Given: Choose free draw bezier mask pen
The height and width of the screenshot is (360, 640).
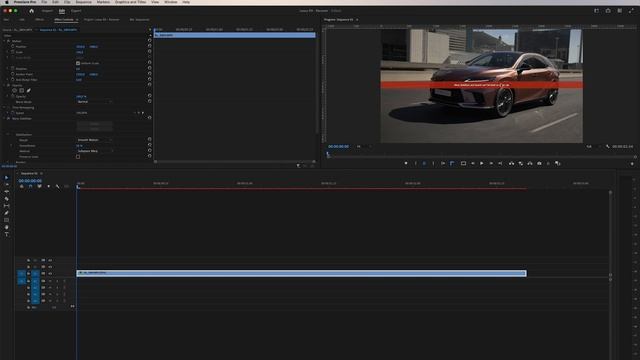Looking at the screenshot, I should [x=29, y=91].
